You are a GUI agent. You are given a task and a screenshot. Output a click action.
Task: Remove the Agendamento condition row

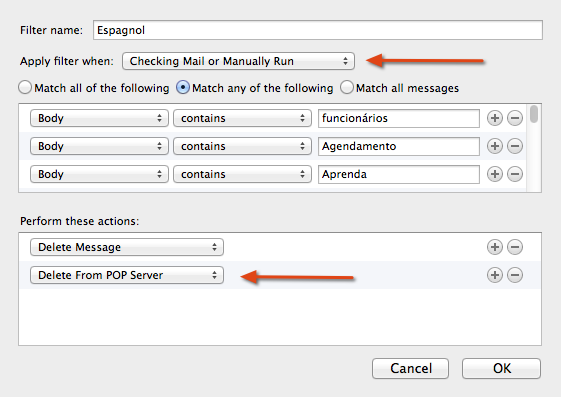[x=515, y=146]
